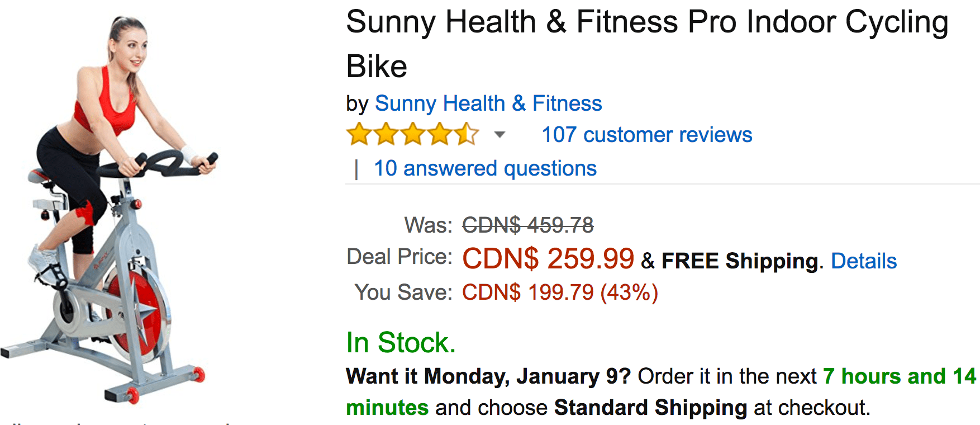Click the green 7 hours and 14 countdown text
Image resolution: width=980 pixels, height=425 pixels.
[900, 376]
